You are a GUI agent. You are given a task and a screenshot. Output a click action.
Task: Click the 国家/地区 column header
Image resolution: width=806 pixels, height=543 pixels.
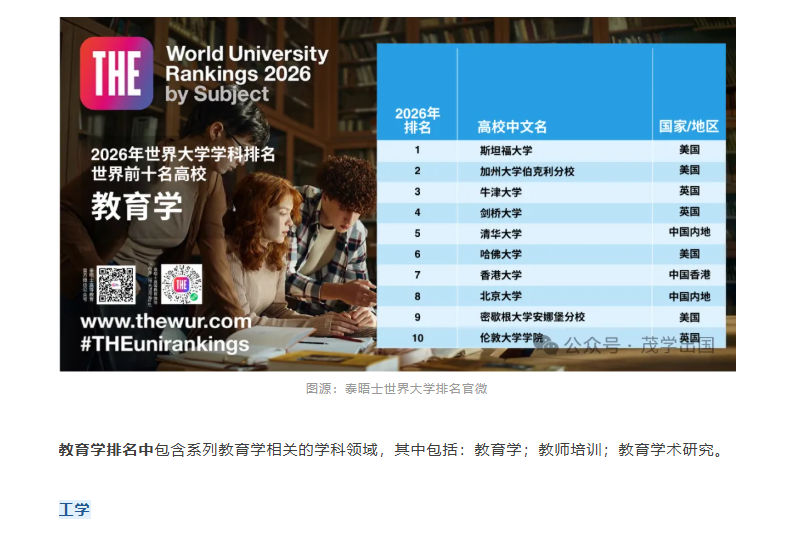689,127
